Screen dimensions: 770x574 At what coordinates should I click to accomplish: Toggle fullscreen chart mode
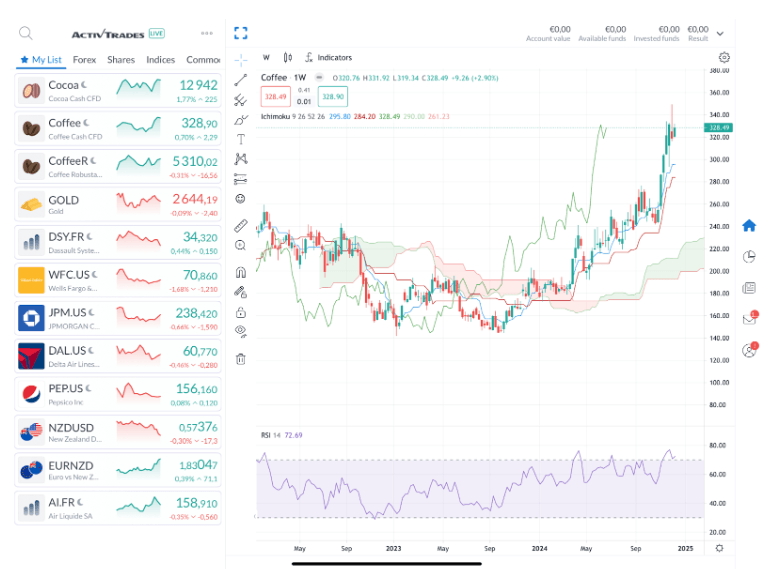tap(241, 33)
